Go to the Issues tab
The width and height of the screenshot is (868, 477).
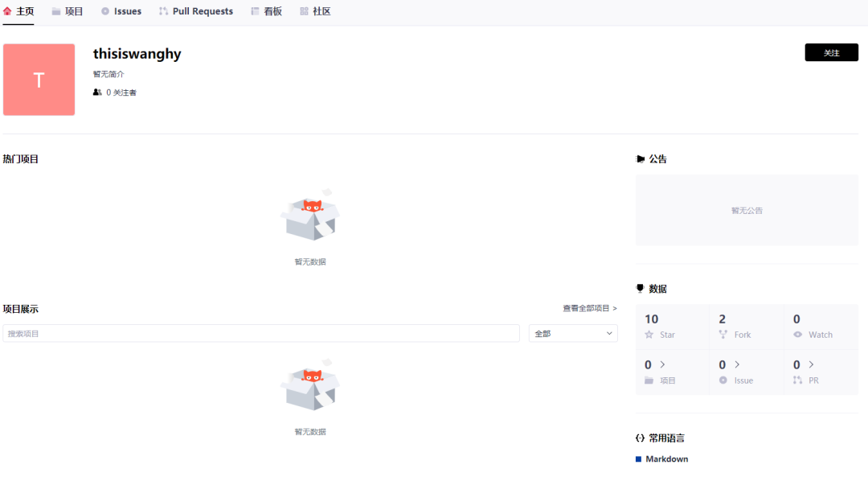pos(121,11)
